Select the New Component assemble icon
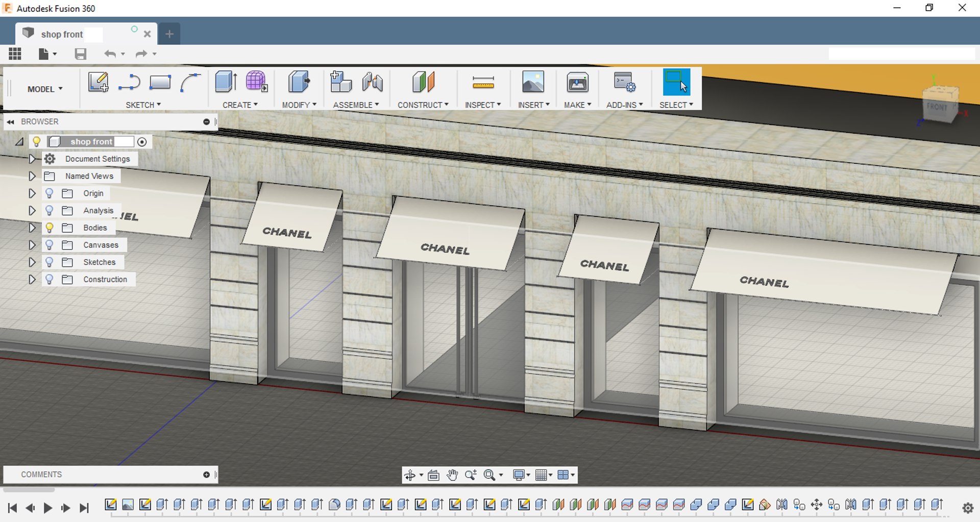This screenshot has height=522, width=980. pos(340,82)
